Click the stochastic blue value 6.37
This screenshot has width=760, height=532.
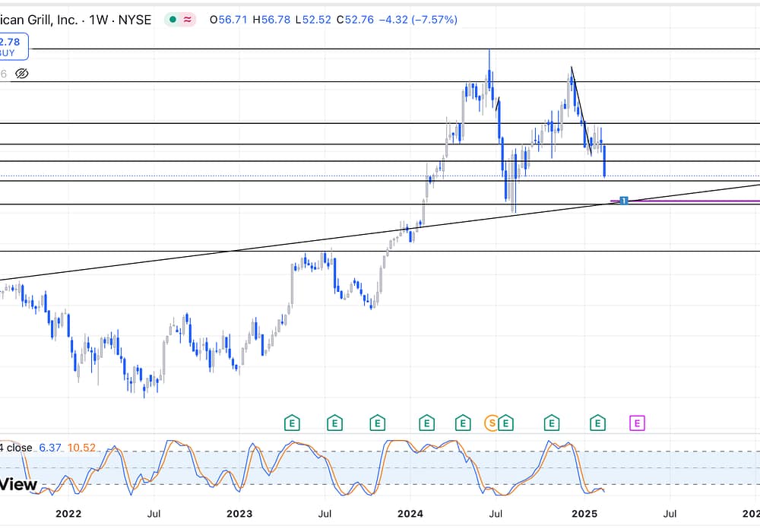tap(49, 448)
